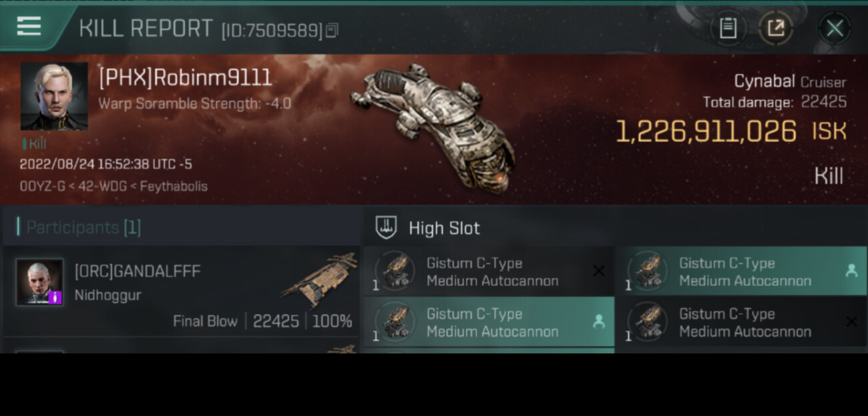Viewport: 868px width, 416px height.
Task: Click top-left Gistum autocannon module icon
Action: point(394,271)
